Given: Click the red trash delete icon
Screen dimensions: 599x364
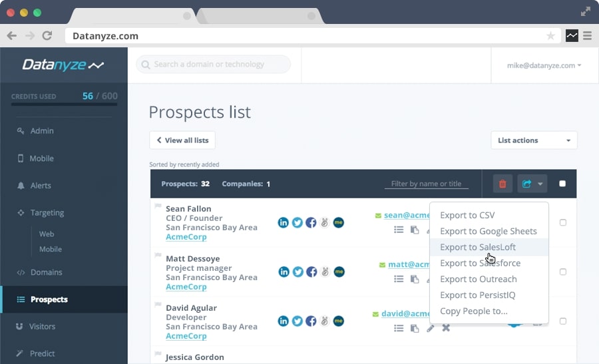Looking at the screenshot, I should pos(502,184).
